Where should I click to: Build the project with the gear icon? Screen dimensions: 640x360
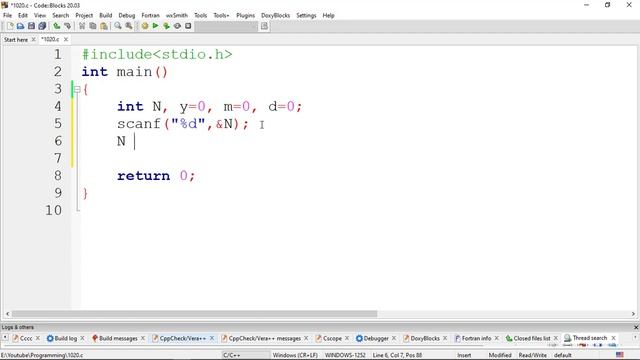click(x=145, y=26)
